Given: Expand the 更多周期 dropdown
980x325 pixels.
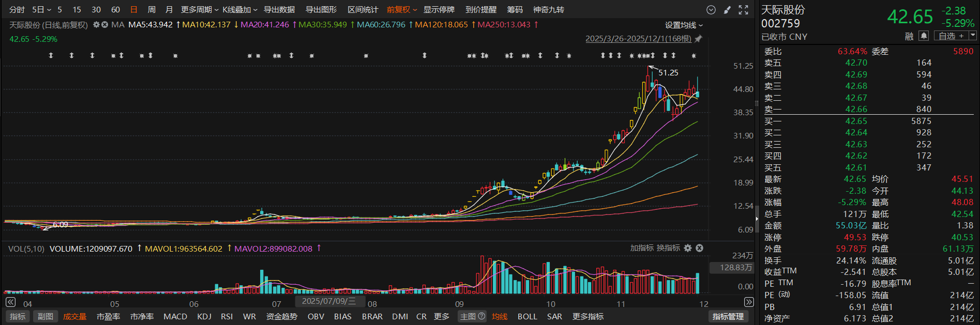Looking at the screenshot, I should coord(200,10).
